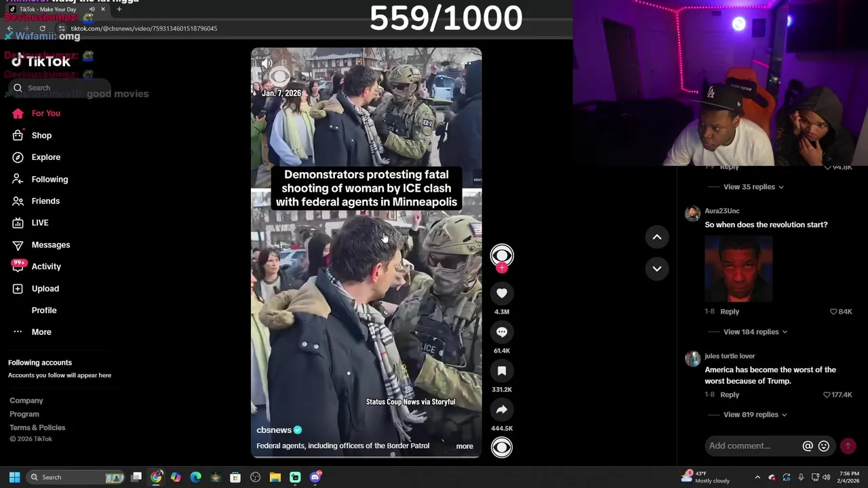Screen dimensions: 868x488
Task: Follow cbsnews with the red plus badge
Action: (502, 268)
